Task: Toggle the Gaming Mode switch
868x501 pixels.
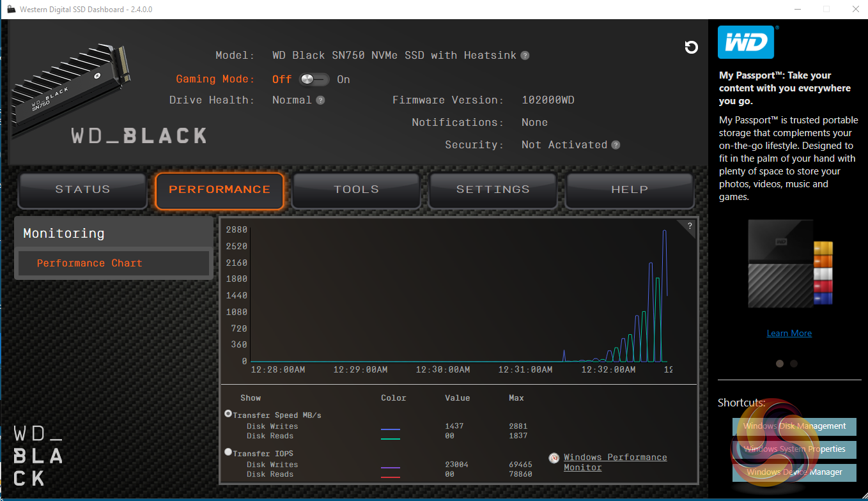Action: point(314,79)
